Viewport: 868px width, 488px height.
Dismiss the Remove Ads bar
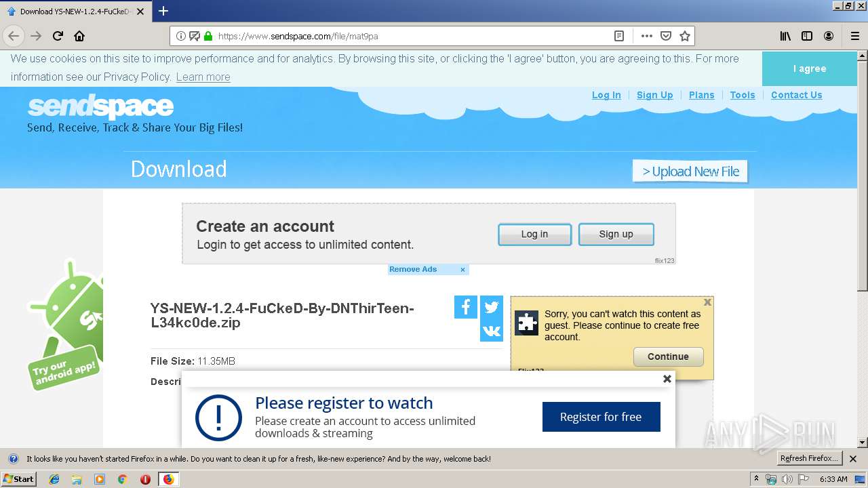[462, 270]
